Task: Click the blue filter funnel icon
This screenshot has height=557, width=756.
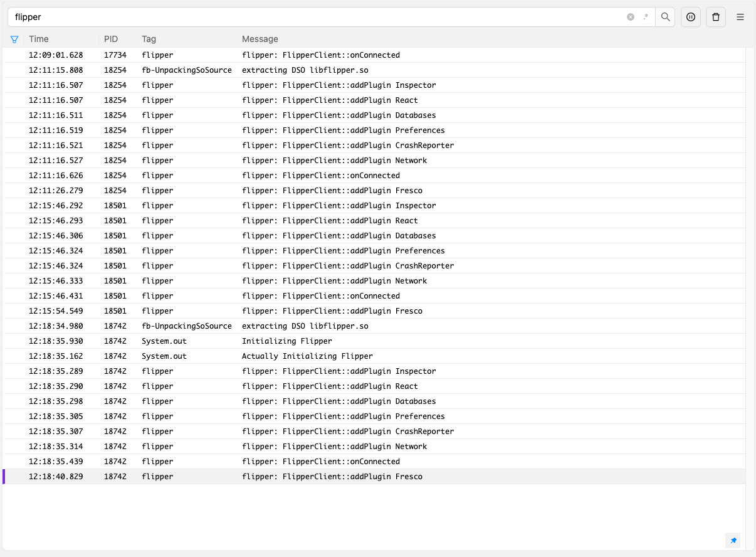Action: [14, 39]
